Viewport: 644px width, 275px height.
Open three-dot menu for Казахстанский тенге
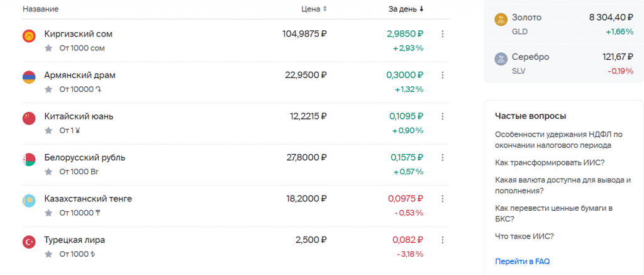click(x=442, y=199)
